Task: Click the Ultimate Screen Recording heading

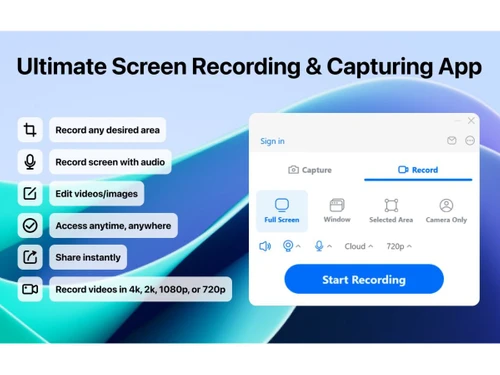Action: coord(249,67)
